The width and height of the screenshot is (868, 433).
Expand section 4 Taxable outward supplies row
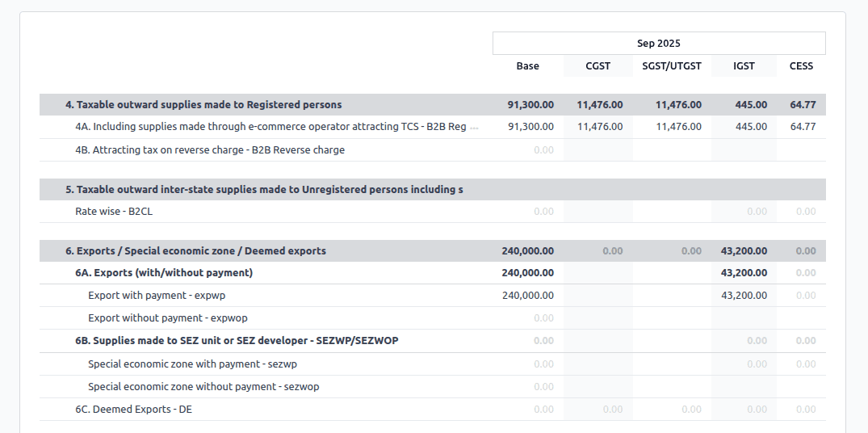pyautogui.click(x=203, y=104)
